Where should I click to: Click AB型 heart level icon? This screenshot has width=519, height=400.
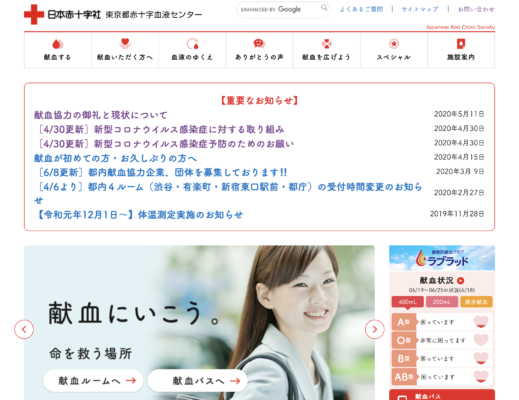[481, 377]
